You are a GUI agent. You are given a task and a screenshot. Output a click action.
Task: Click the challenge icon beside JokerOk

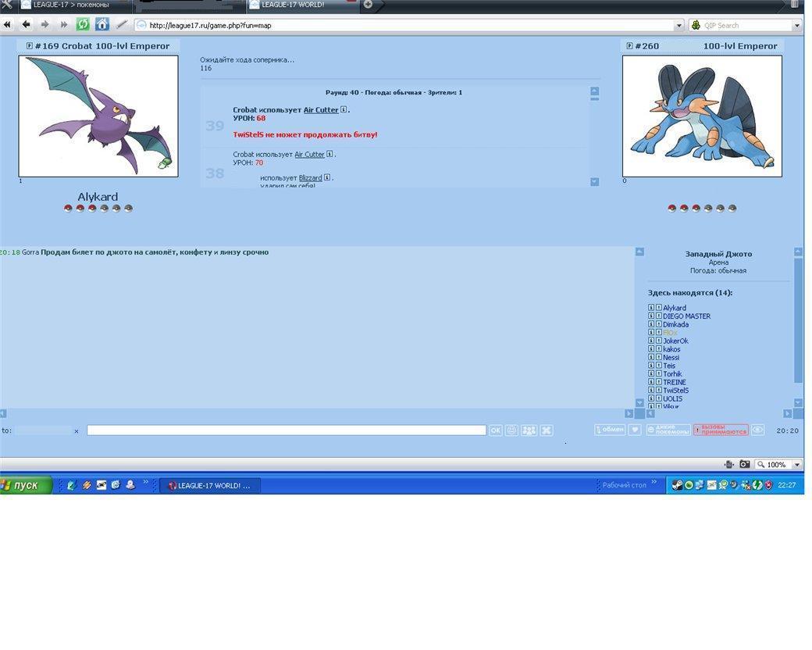coord(659,341)
